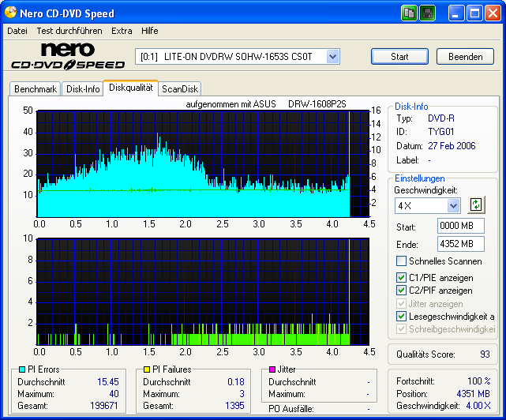Open the Extra menu
506x420 pixels.
[x=122, y=31]
